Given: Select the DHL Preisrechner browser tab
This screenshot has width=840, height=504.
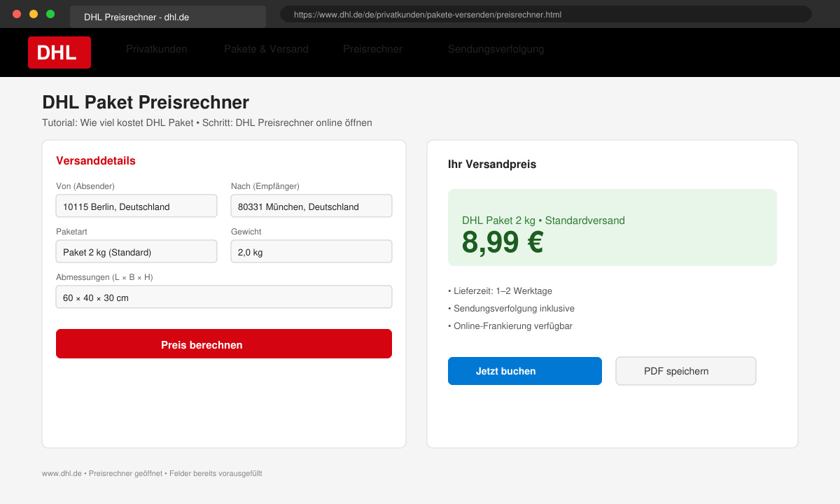Looking at the screenshot, I should pos(168,17).
